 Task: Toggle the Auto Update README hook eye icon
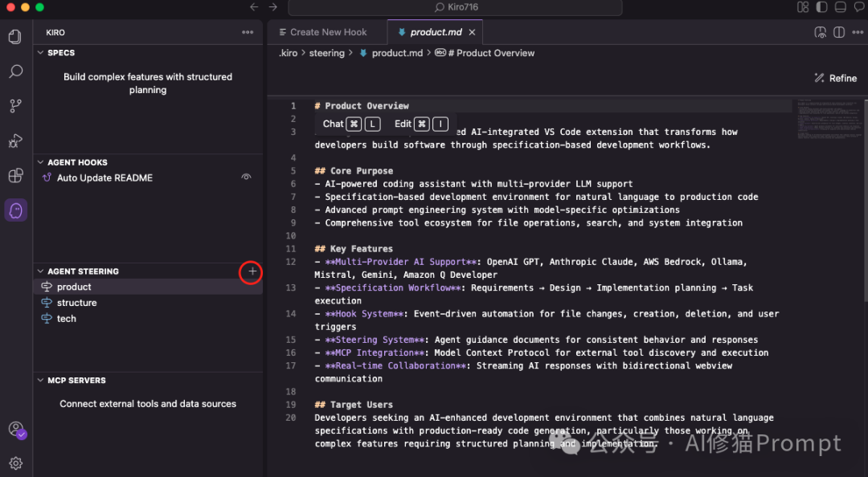[247, 177]
